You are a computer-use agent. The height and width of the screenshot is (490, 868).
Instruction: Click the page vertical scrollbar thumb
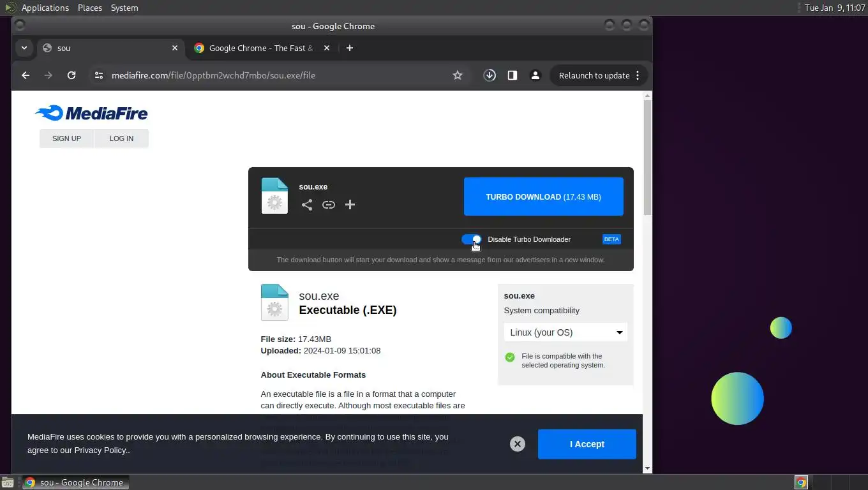click(648, 158)
